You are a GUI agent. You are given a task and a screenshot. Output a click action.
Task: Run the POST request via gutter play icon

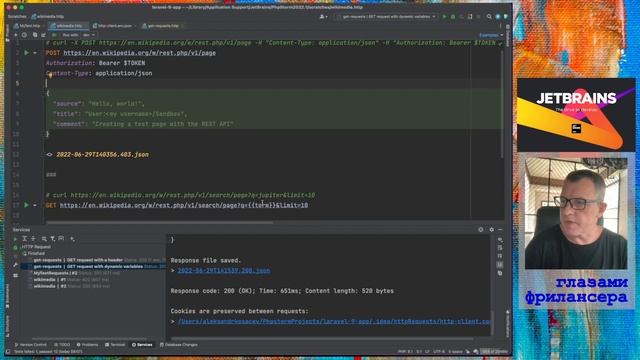coord(27,53)
